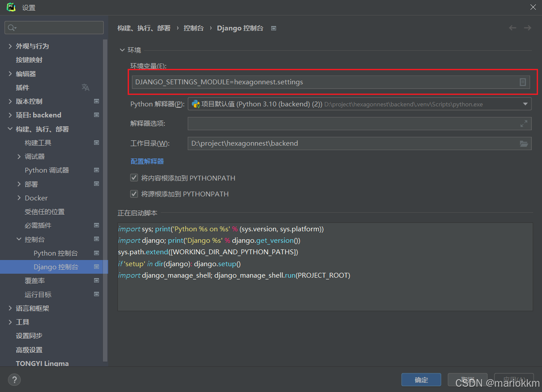Image resolution: width=542 pixels, height=392 pixels.
Task: Open environment variables editor list icon
Action: click(523, 82)
